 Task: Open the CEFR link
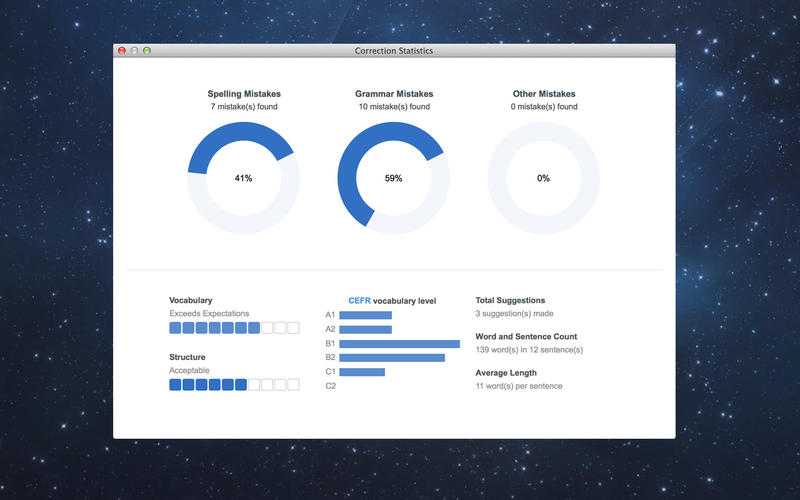pyautogui.click(x=359, y=301)
